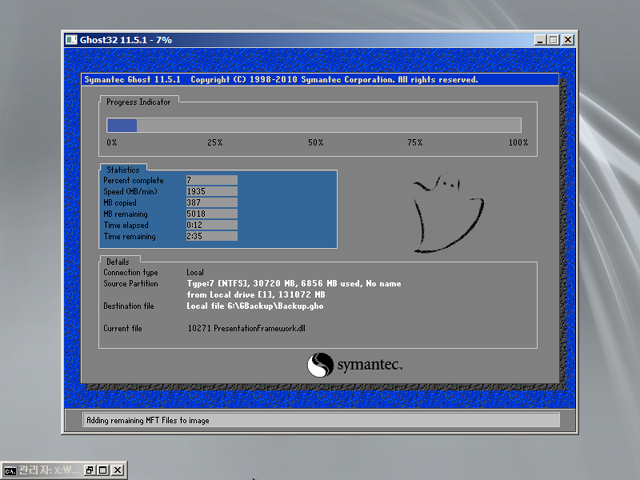Screen dimensions: 640x480
Task: Click the Ghost32 11.5.1 - 7% window title
Action: 126,40
